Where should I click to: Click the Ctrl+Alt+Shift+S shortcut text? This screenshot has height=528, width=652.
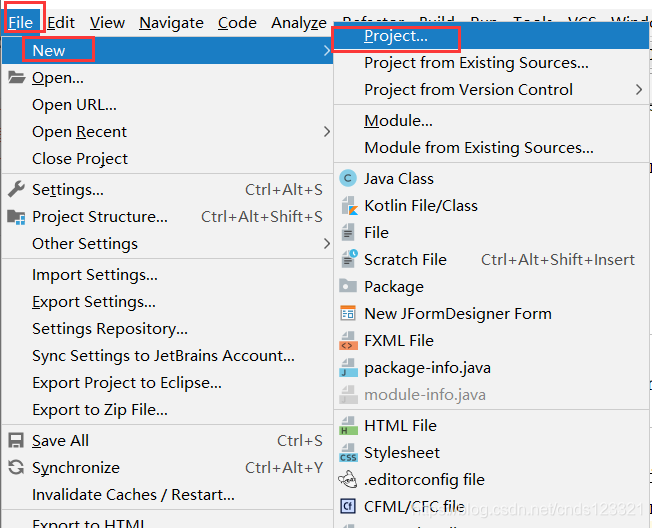[x=262, y=217]
